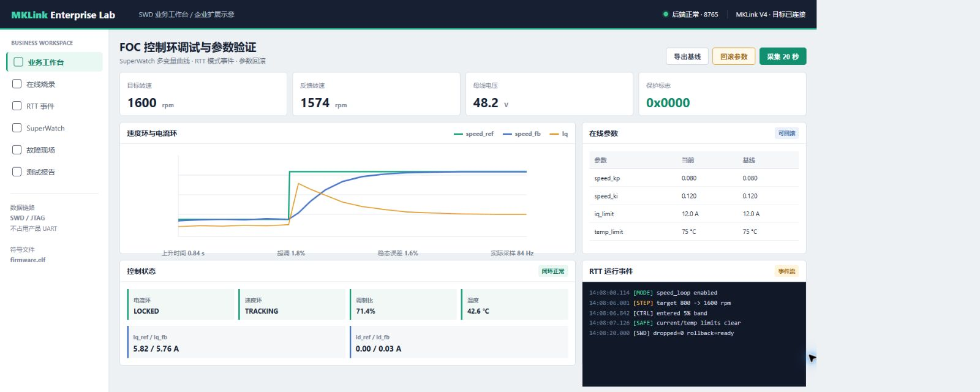Click the green backend status dot
This screenshot has width=980, height=392.
[666, 14]
